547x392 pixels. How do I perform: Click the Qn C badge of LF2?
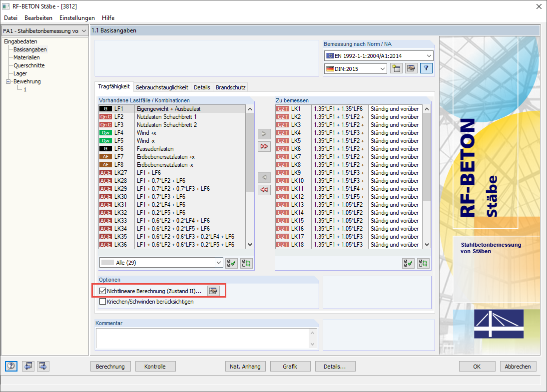(105, 117)
